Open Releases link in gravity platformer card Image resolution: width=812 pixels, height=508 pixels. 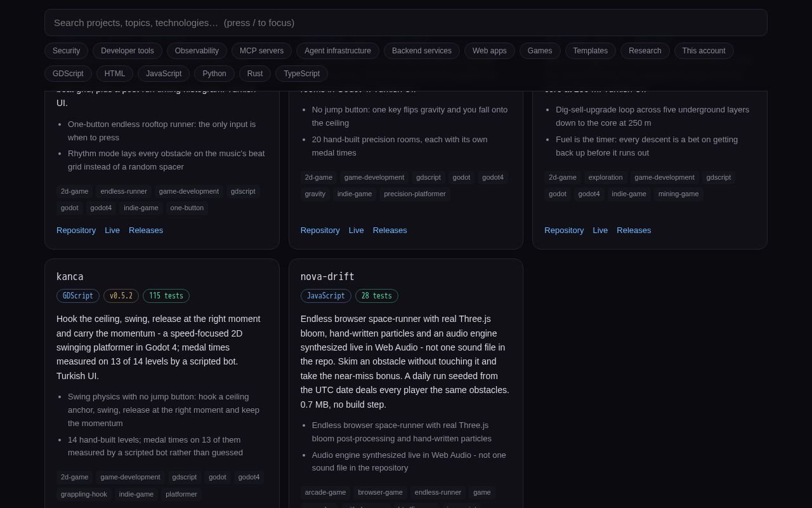[390, 231]
